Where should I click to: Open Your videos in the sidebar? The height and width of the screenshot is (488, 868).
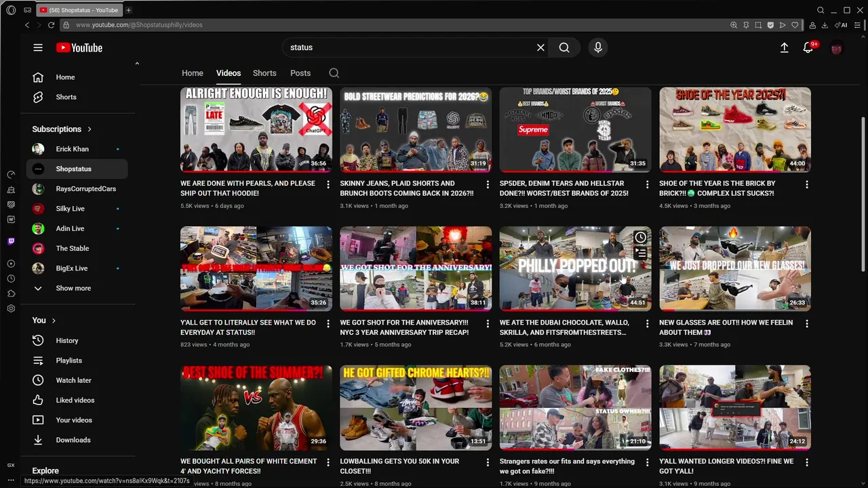click(77, 420)
